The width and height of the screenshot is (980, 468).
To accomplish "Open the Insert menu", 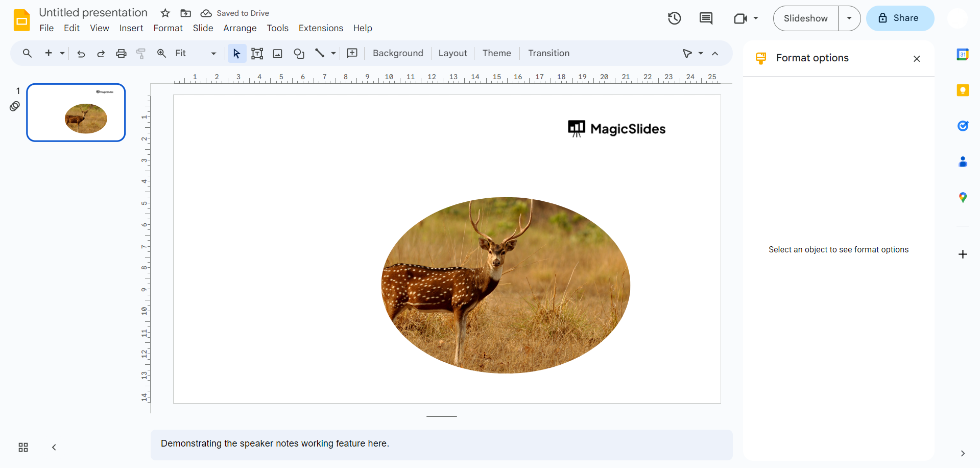I will pyautogui.click(x=131, y=28).
